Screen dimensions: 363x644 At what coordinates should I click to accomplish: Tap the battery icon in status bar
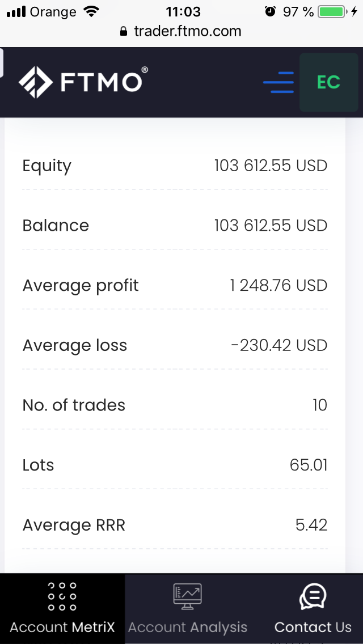coord(332,12)
